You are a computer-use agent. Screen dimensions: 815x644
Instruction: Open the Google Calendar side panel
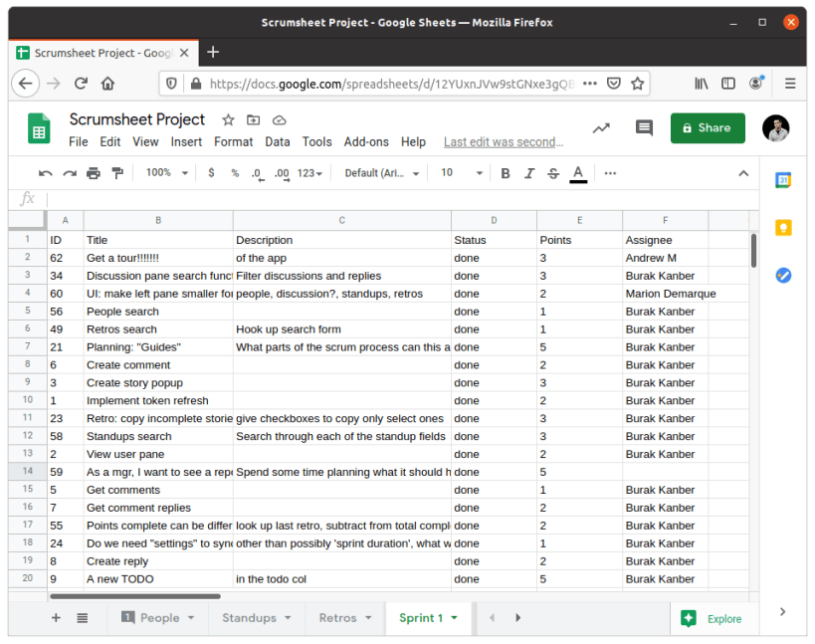click(x=783, y=180)
